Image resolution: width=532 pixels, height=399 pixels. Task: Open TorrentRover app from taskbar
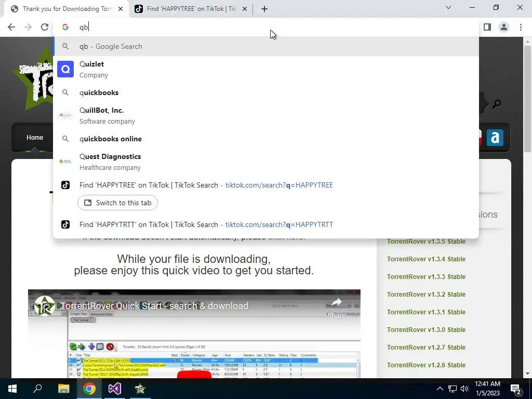coord(140,389)
